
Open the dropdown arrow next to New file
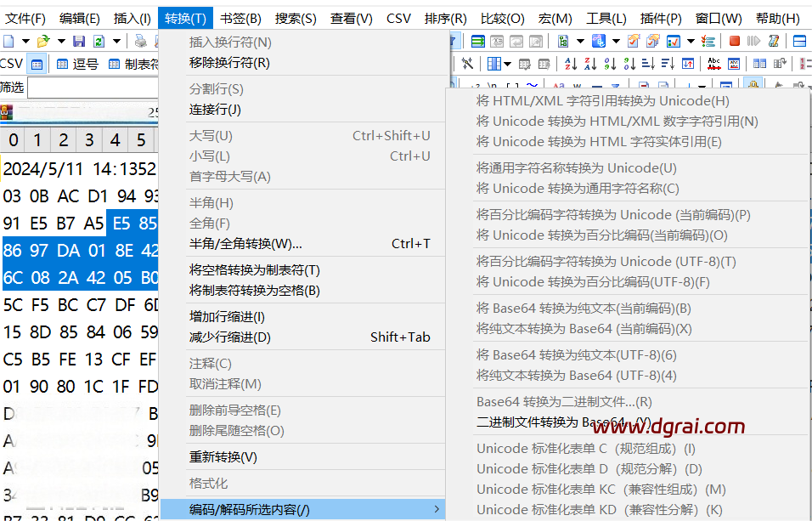pos(25,41)
